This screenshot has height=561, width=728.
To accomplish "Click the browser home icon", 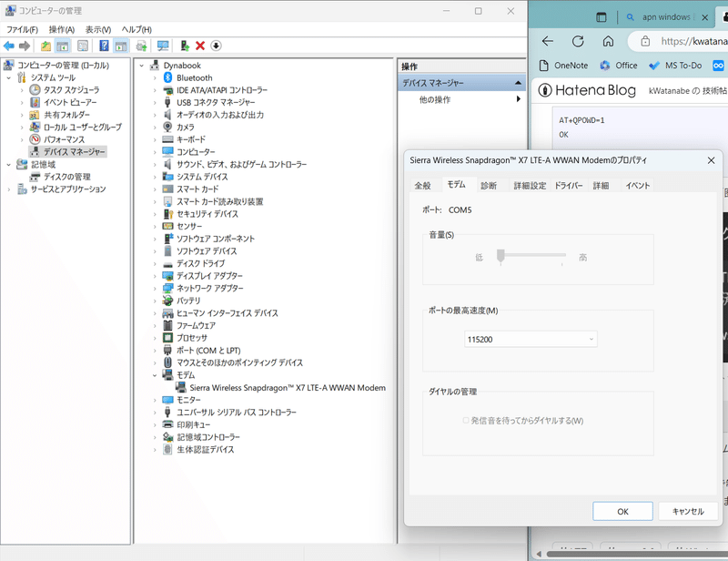I will coord(608,41).
